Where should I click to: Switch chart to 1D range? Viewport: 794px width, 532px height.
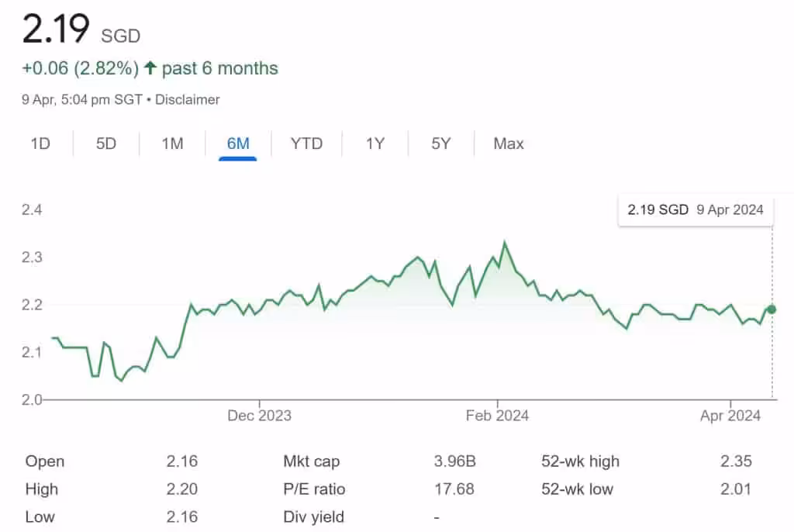tap(40, 144)
